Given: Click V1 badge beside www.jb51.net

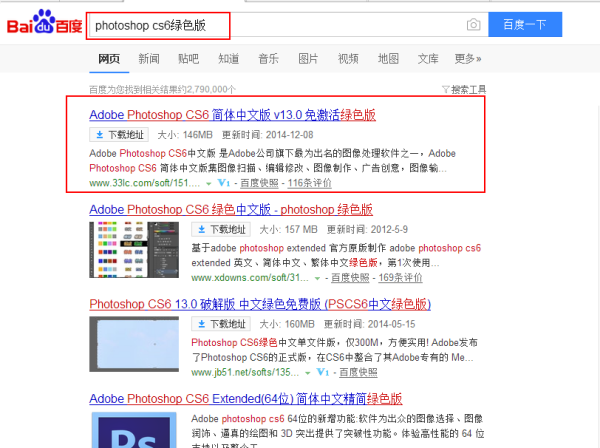Looking at the screenshot, I should click(x=323, y=372).
